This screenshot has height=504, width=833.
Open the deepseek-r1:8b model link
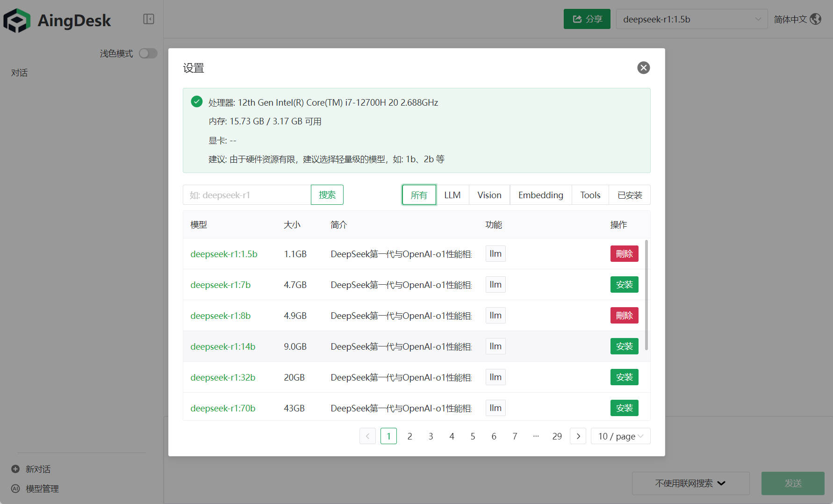coord(221,316)
